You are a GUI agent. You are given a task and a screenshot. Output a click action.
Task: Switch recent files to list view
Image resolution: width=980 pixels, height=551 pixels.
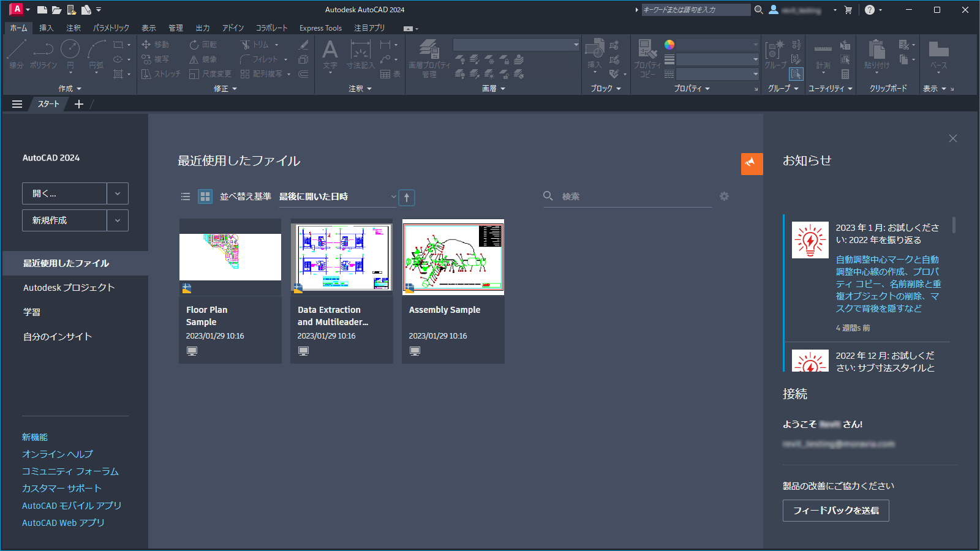pyautogui.click(x=186, y=197)
